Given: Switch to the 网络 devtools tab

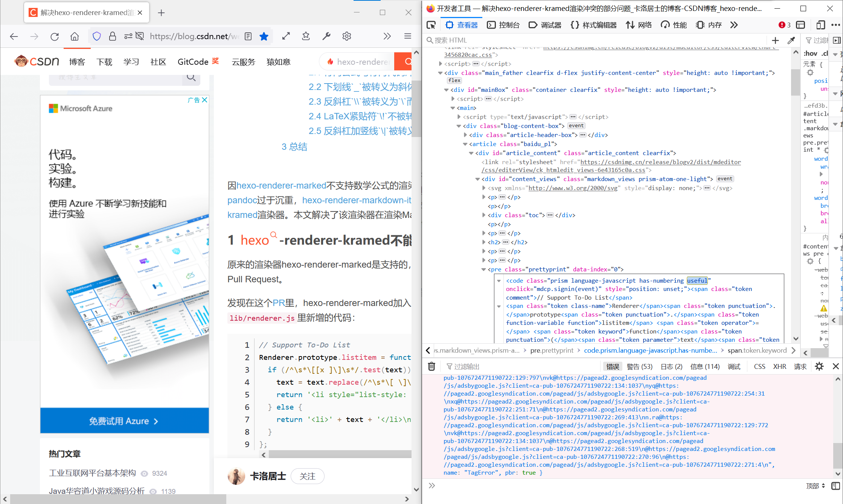Looking at the screenshot, I should (x=639, y=25).
